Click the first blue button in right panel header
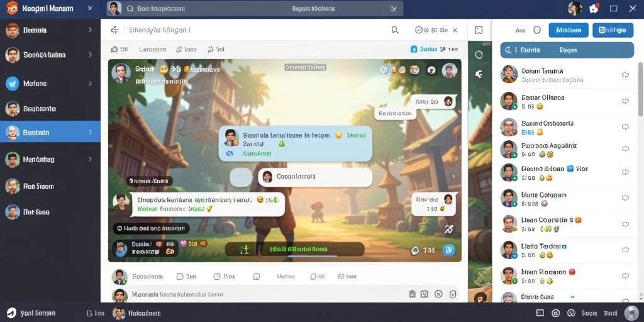 (x=569, y=30)
